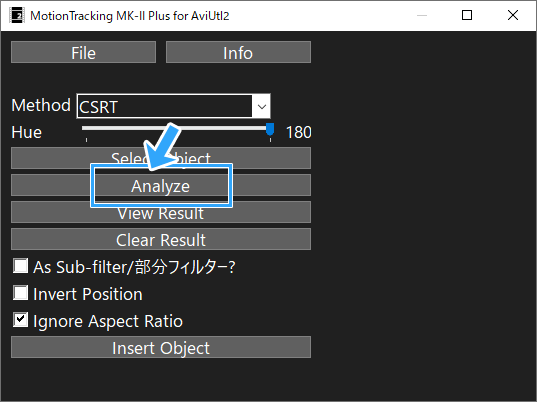Click the Hue value 180 readout
The height and width of the screenshot is (402, 537).
(299, 133)
